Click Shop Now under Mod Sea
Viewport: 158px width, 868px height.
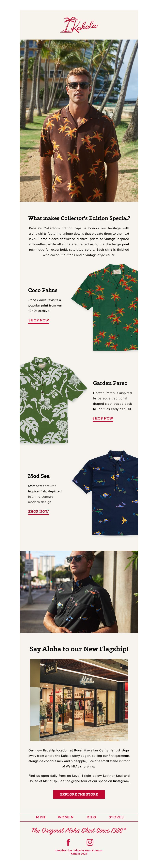click(x=38, y=511)
